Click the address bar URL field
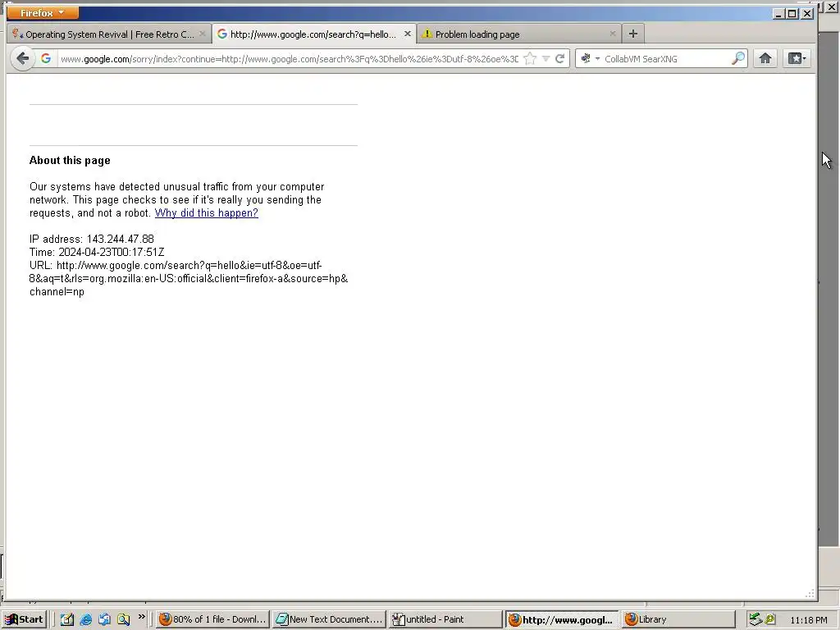 coord(289,59)
